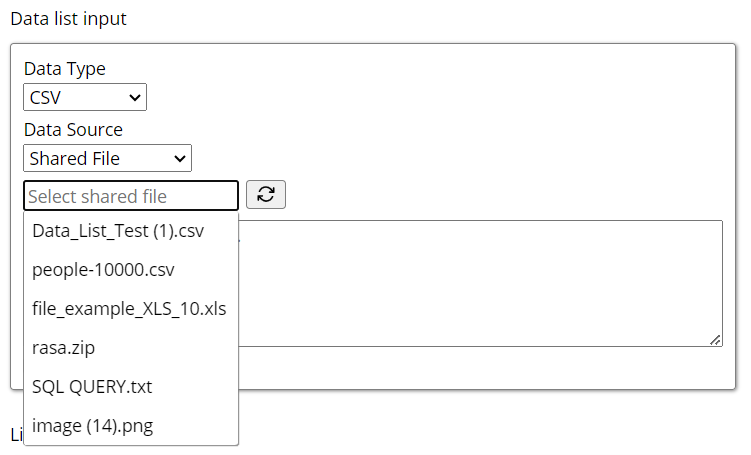This screenshot has width=751, height=455.
Task: Click empty panel area right of refresh button
Action: click(500, 195)
